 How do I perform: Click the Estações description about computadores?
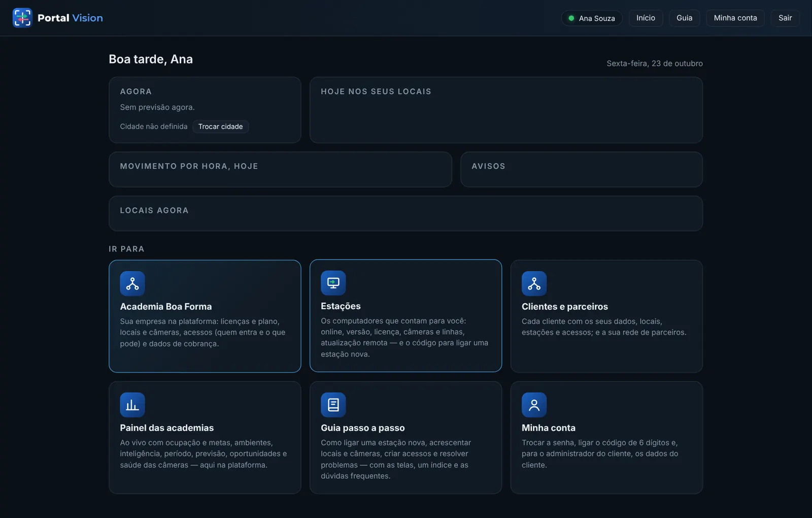[x=404, y=338]
